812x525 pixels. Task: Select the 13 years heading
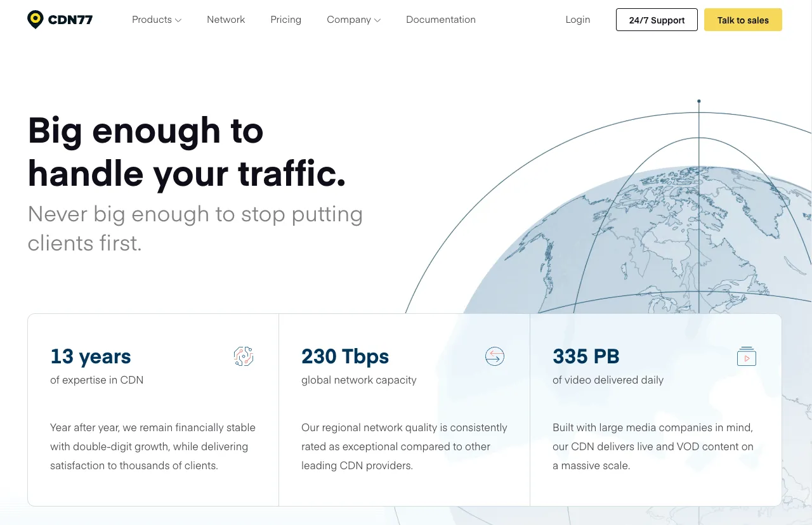(x=91, y=356)
